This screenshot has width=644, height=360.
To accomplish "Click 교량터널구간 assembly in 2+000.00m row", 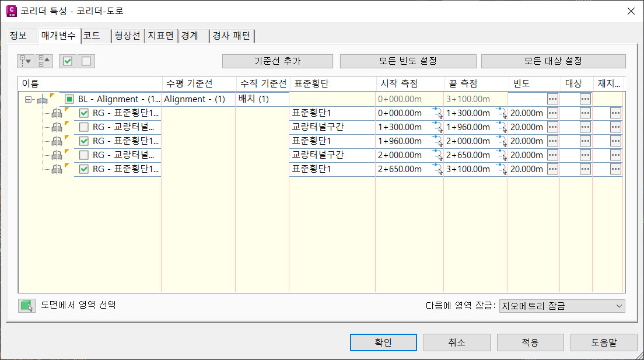I will click(332, 155).
